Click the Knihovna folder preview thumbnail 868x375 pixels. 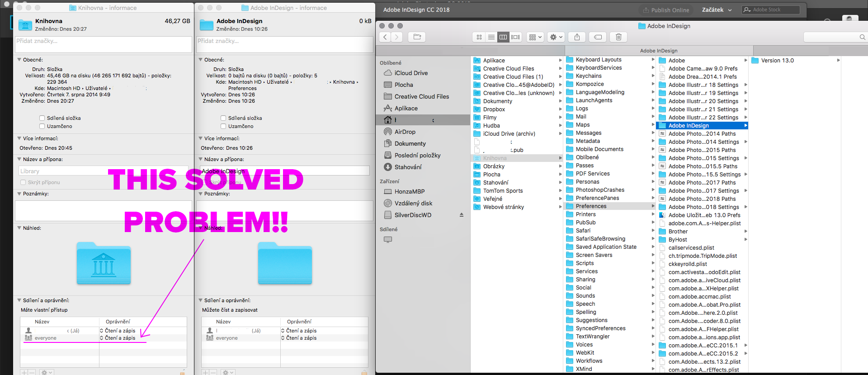tap(104, 263)
